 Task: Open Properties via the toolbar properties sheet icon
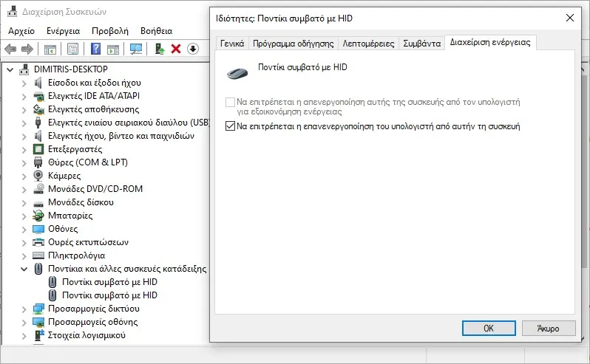click(x=72, y=49)
